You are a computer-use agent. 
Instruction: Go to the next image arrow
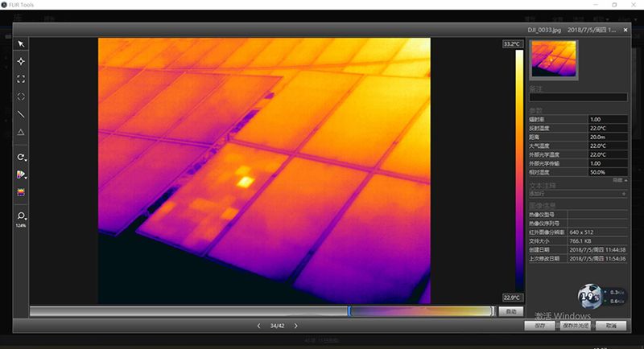(295, 326)
